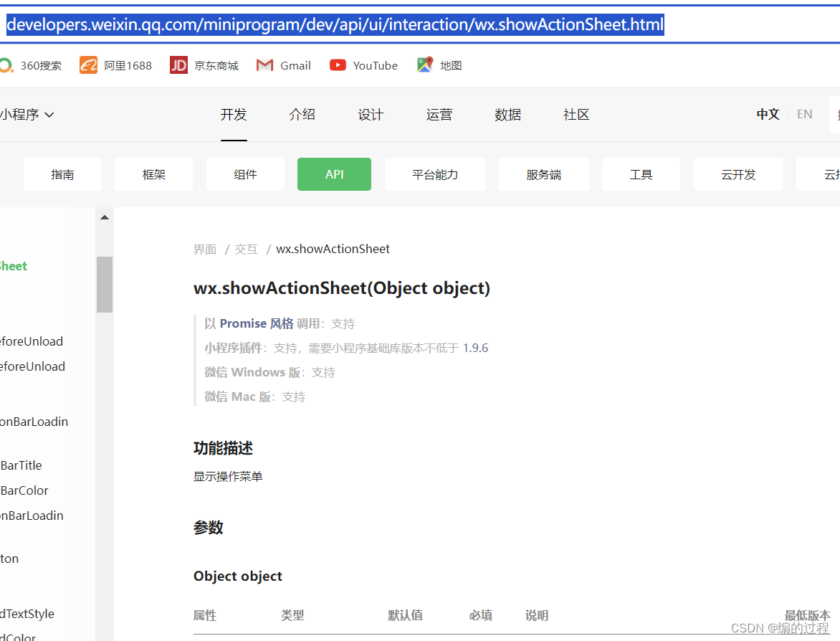Click the 说明 table column header
This screenshot has width=840, height=641.
tap(537, 615)
